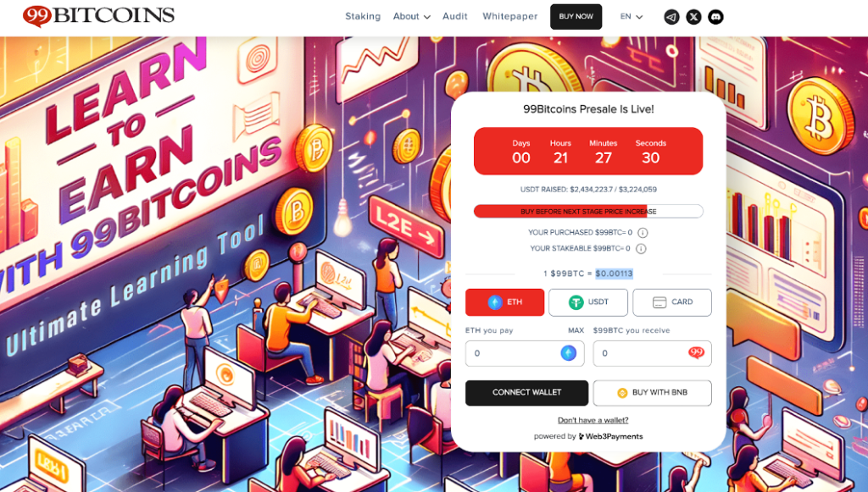Open the EN language selector
This screenshot has height=492, width=868.
pos(631,17)
